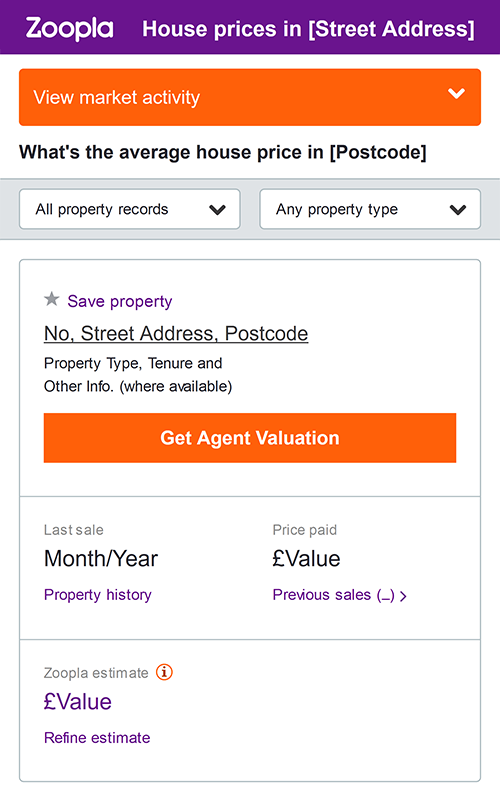View the Previous sales link
Image resolution: width=500 pixels, height=790 pixels.
[334, 595]
